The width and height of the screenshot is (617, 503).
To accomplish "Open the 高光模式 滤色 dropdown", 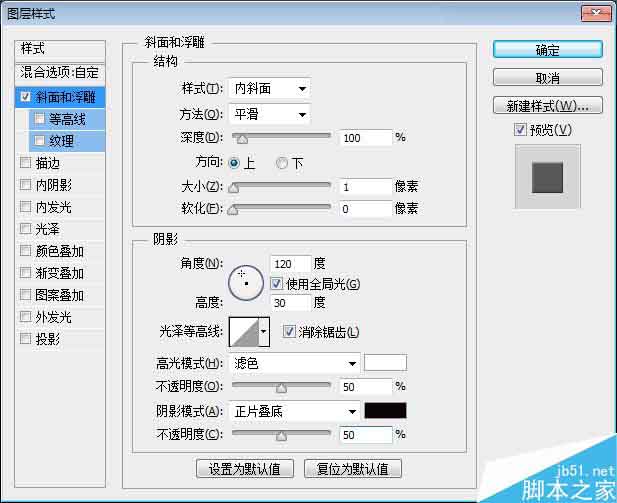I will click(294, 363).
